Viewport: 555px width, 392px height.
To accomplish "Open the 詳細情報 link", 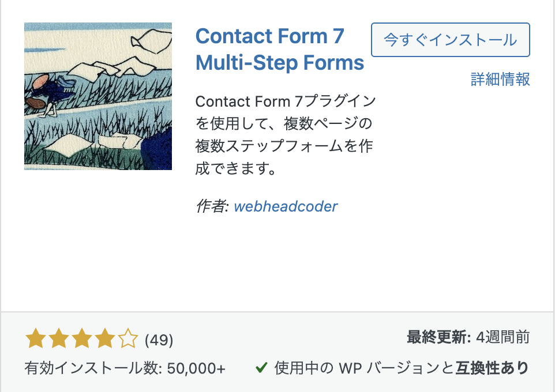I will point(500,80).
